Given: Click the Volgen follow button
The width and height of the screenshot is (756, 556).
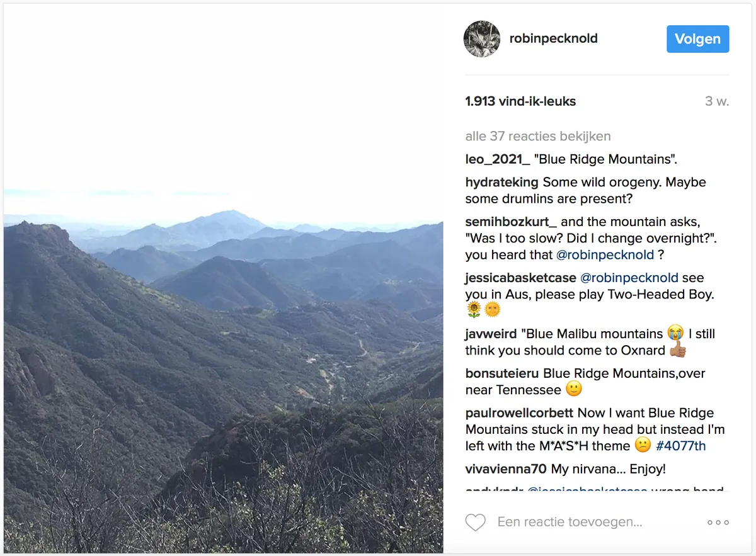Looking at the screenshot, I should tap(697, 39).
